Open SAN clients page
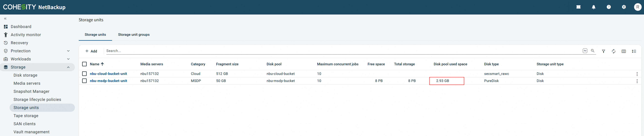The width and height of the screenshot is (644, 136). [25, 124]
